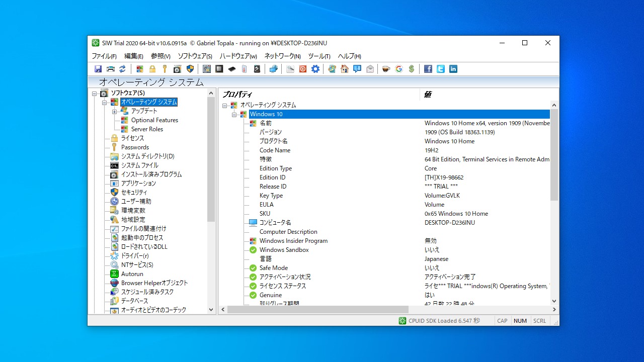Click the Facebook toolbar icon
This screenshot has width=644, height=362.
coord(428,69)
